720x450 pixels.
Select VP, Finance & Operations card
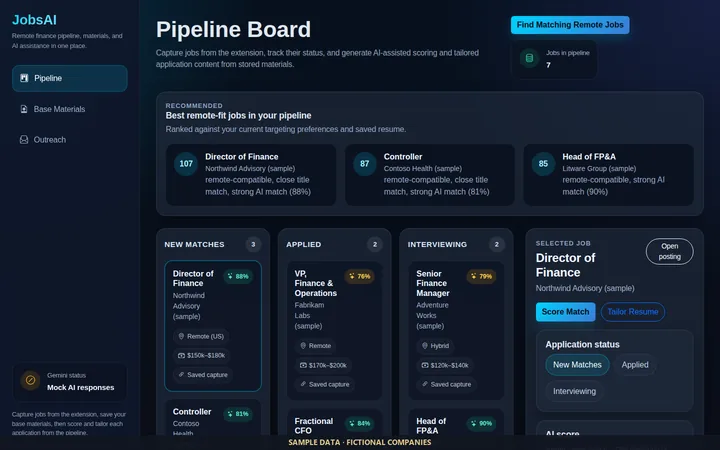tap(334, 331)
